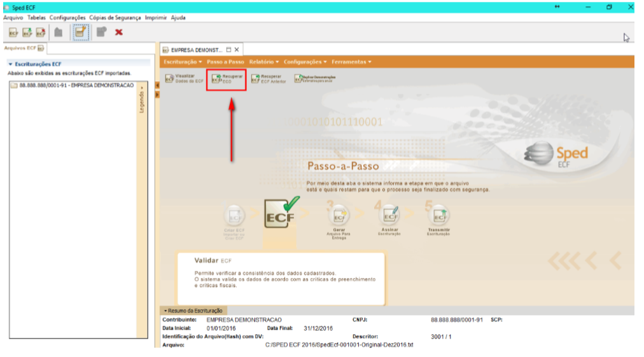Click the highlighted toolbar icon with wrench
Viewport: 644px width, 357px height.
click(x=80, y=32)
